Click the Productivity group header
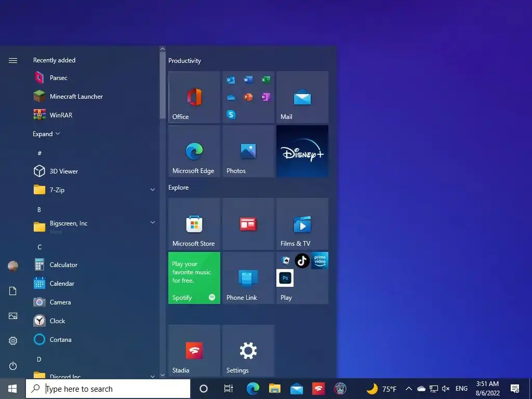This screenshot has height=399, width=532. click(184, 61)
